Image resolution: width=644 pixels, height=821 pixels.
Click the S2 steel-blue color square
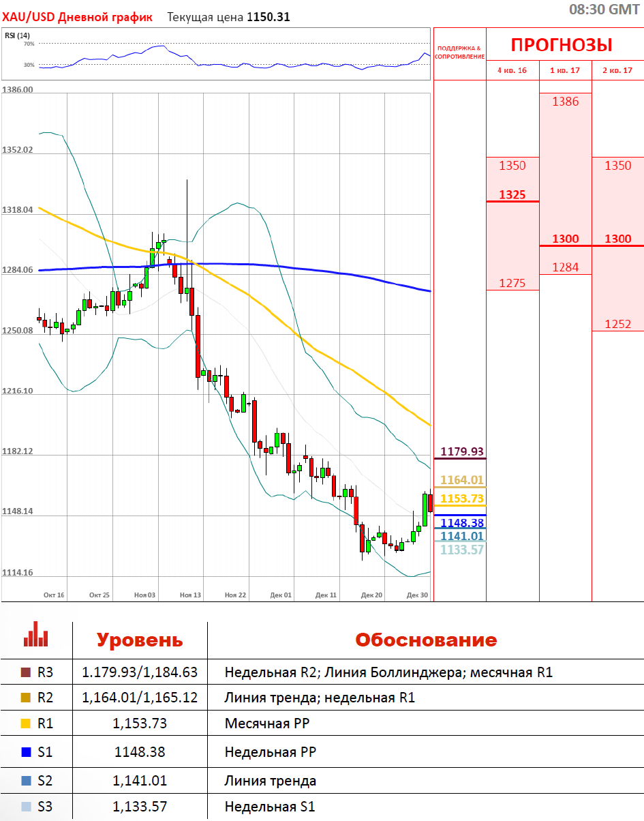[27, 781]
